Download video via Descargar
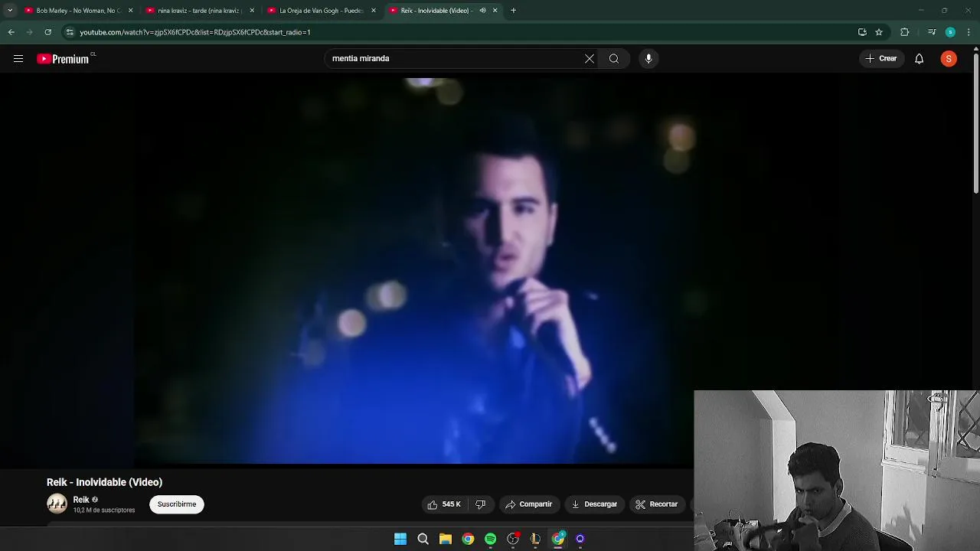The height and width of the screenshot is (551, 980). click(x=594, y=504)
